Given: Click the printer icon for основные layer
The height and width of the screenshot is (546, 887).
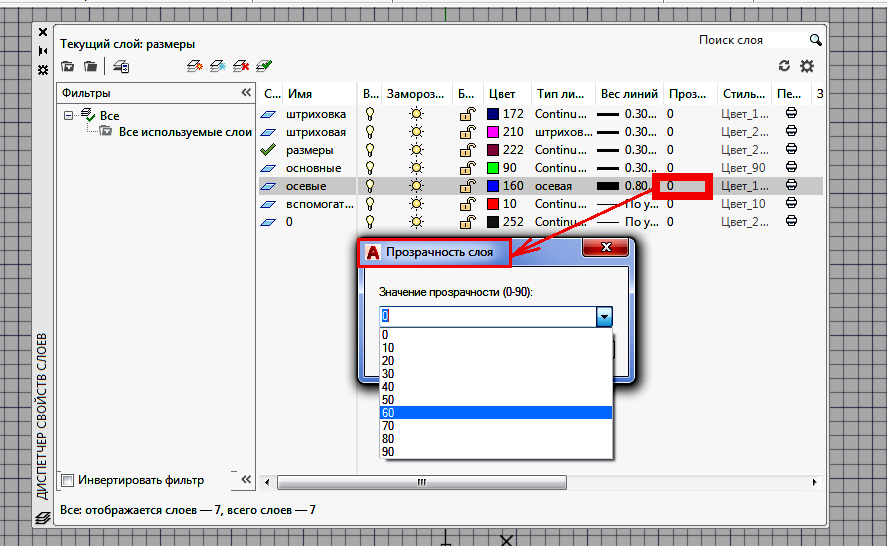Looking at the screenshot, I should [x=792, y=168].
